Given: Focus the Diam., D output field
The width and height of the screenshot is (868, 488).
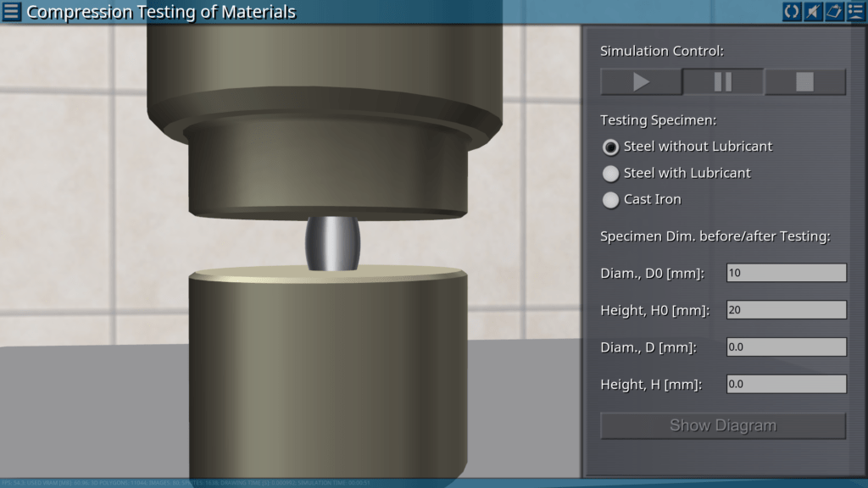Looking at the screenshot, I should click(x=786, y=347).
